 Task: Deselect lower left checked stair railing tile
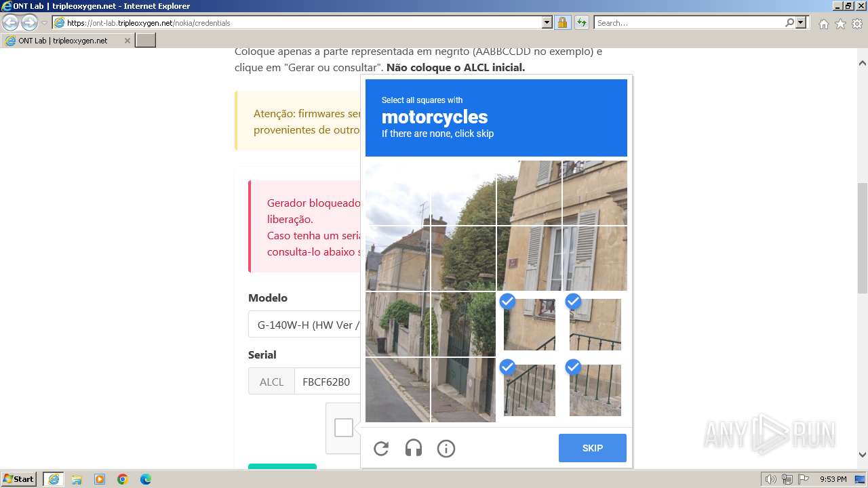(x=530, y=390)
